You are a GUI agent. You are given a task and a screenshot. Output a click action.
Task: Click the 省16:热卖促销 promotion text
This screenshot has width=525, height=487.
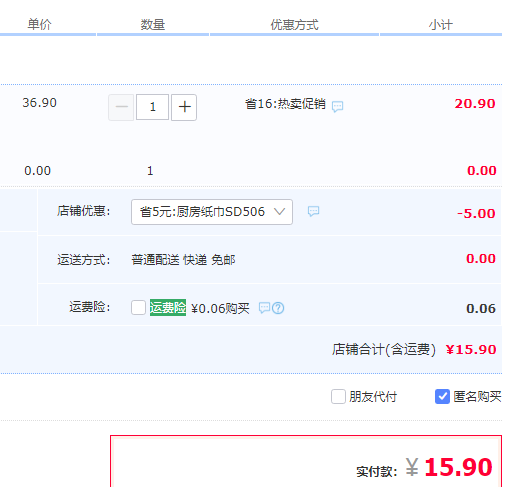(x=285, y=104)
